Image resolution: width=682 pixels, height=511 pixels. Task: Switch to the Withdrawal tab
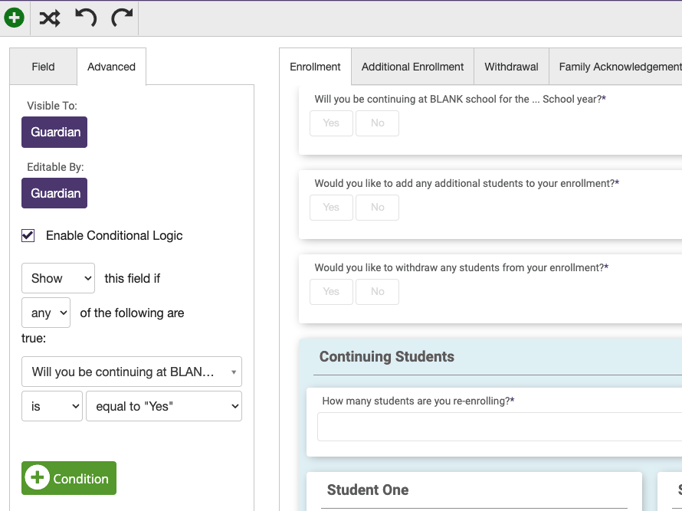click(x=511, y=67)
